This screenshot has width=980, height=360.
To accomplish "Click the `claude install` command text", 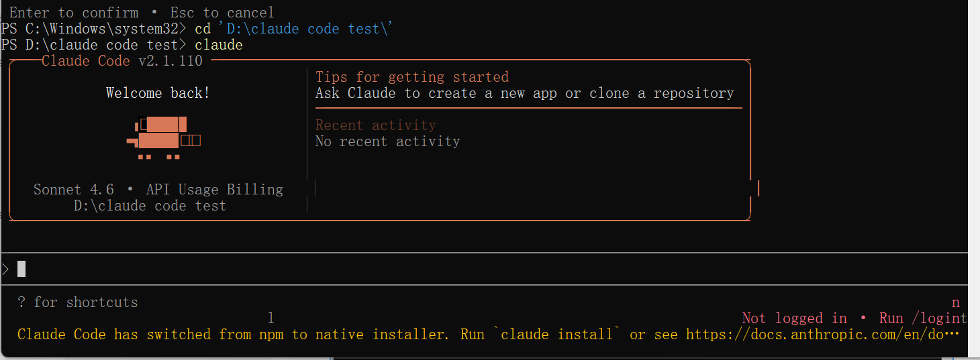I will (x=557, y=334).
